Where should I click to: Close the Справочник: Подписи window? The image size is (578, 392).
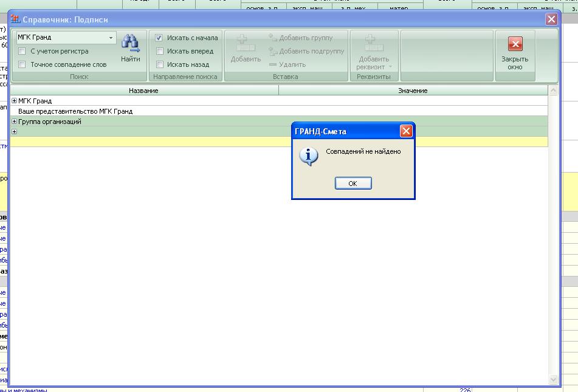tap(551, 19)
